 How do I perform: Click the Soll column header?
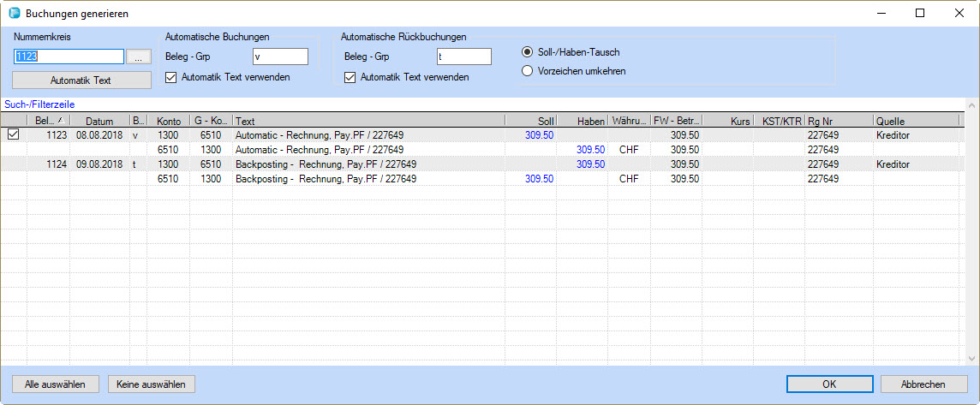tap(531, 122)
